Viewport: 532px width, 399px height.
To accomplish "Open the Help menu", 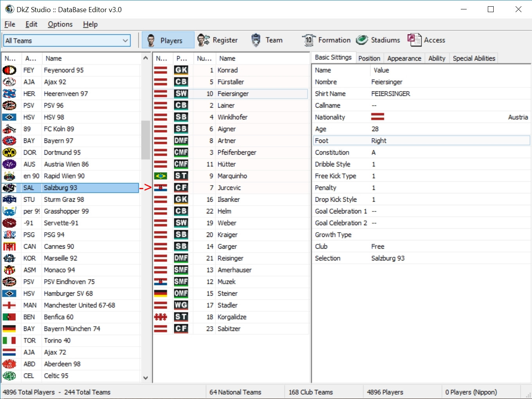I will pos(90,24).
